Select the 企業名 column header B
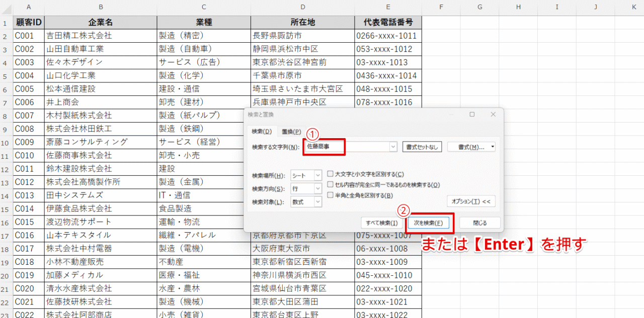The image size is (644, 318). (101, 7)
